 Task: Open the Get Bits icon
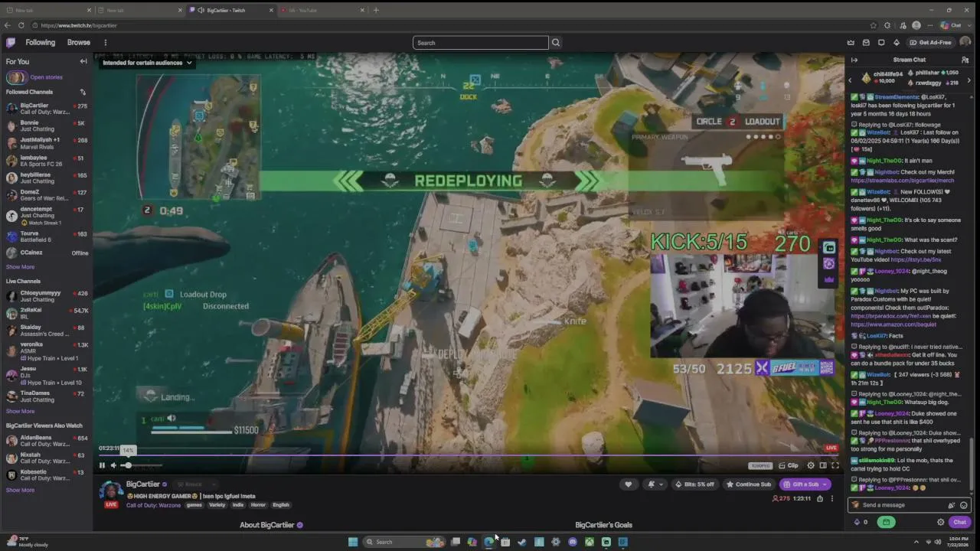tap(897, 43)
